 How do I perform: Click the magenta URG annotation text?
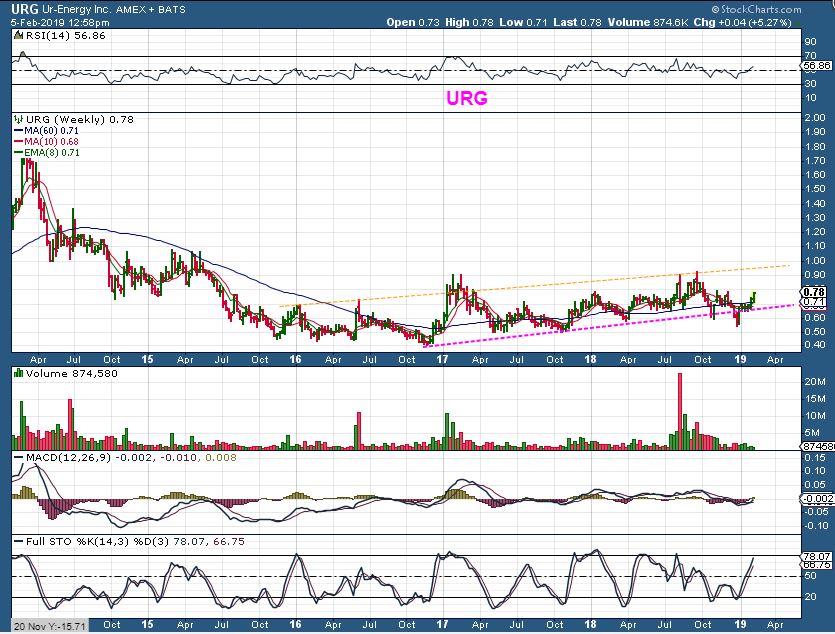(x=466, y=100)
